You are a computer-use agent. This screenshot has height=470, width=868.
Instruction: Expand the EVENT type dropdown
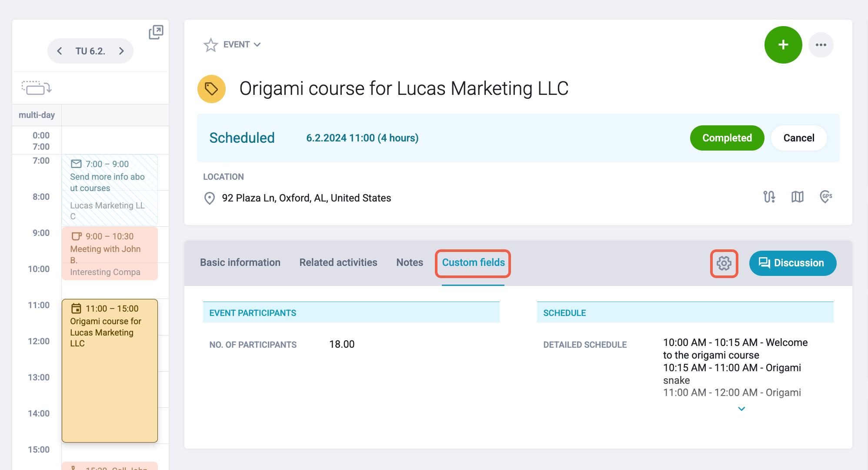[x=242, y=44]
